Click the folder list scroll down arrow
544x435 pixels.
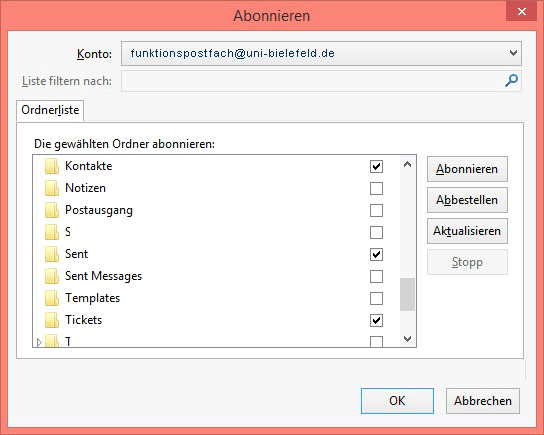coord(408,339)
